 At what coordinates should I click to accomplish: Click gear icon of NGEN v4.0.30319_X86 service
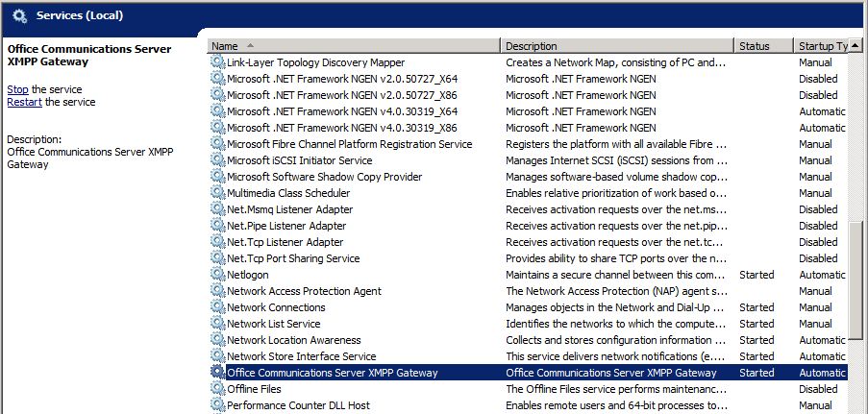pos(218,128)
